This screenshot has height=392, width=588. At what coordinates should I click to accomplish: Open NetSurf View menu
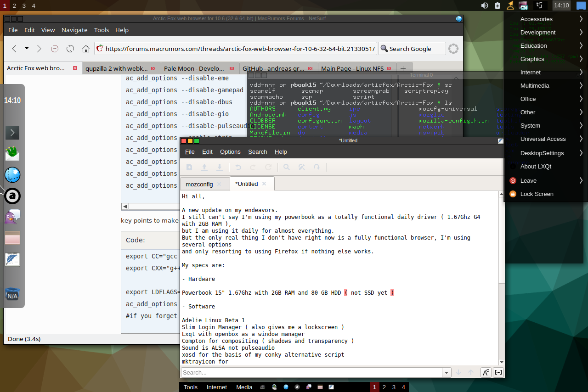48,30
